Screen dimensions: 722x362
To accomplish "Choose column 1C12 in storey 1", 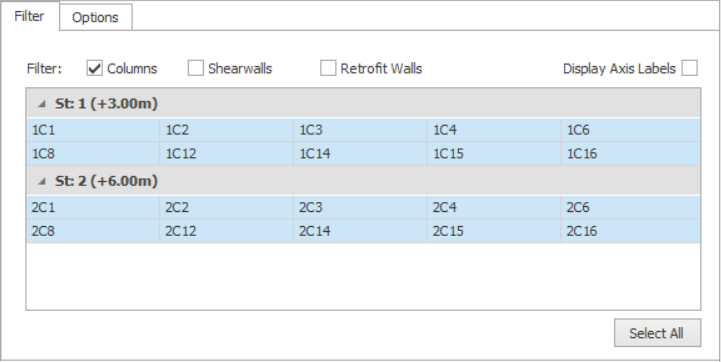I will pos(227,153).
